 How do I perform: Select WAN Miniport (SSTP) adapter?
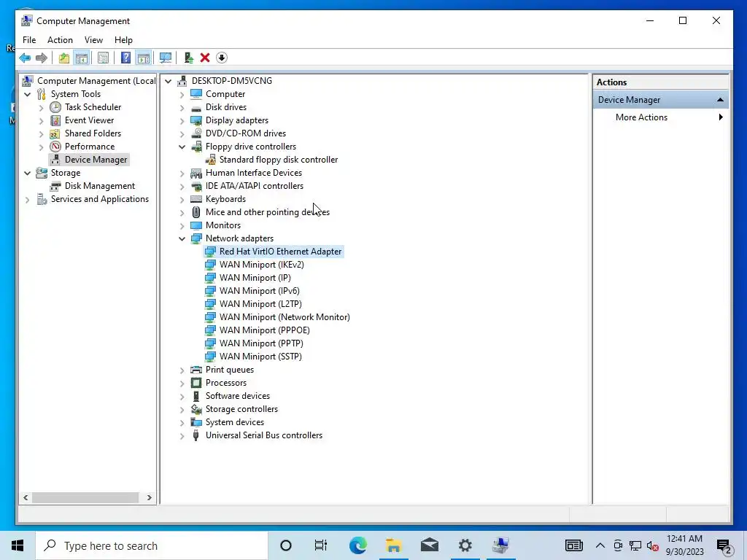(x=260, y=356)
